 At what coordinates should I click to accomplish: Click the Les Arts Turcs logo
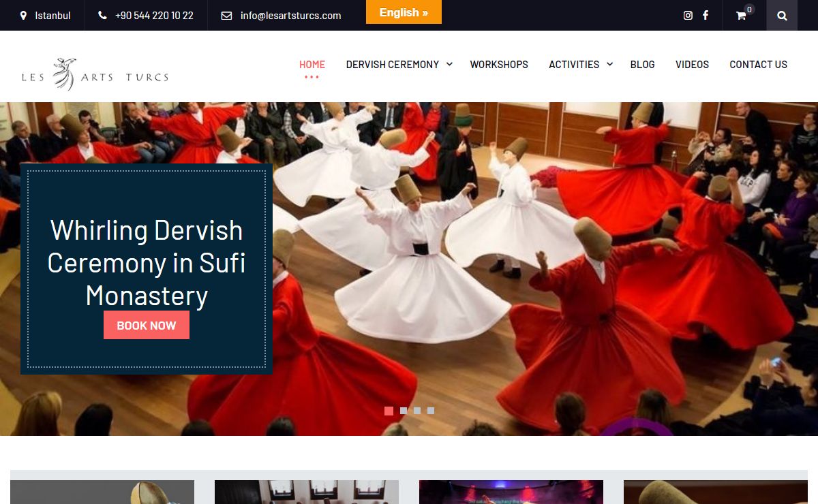pyautogui.click(x=95, y=74)
